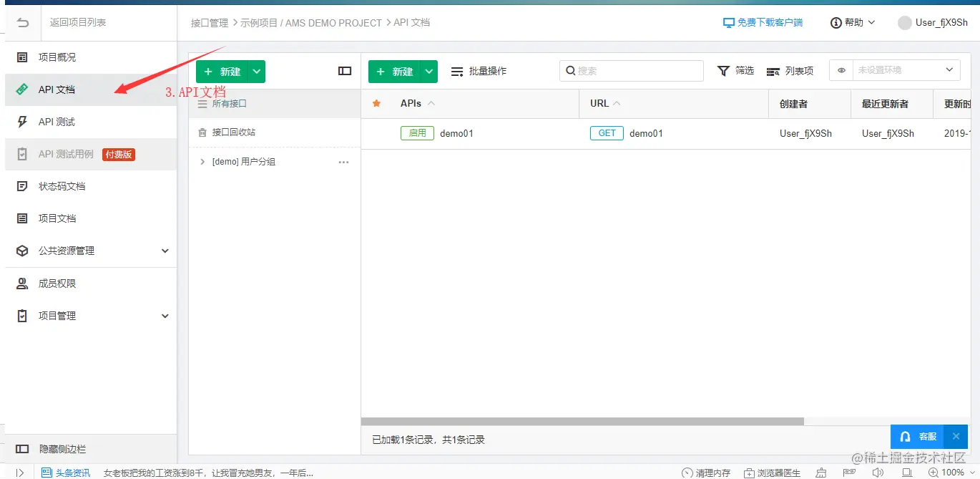Image resolution: width=980 pixels, height=479 pixels.
Task: Open 列表项 column settings
Action: pyautogui.click(x=790, y=71)
